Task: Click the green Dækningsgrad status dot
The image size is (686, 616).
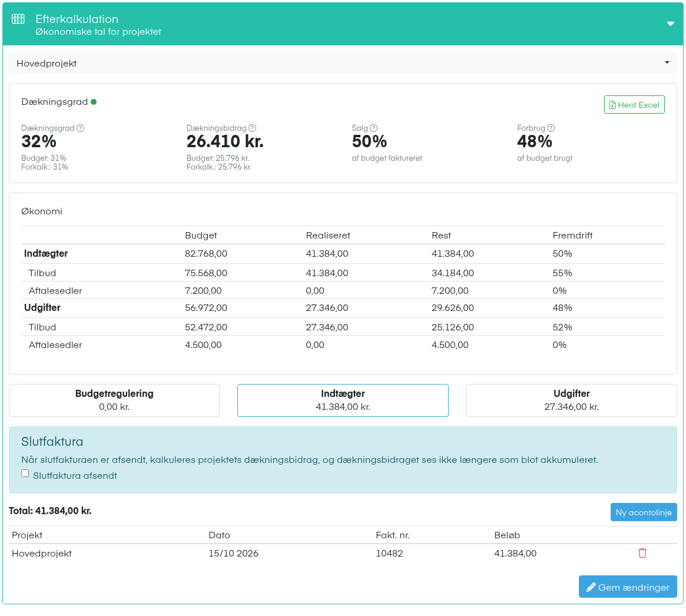Action: [94, 102]
